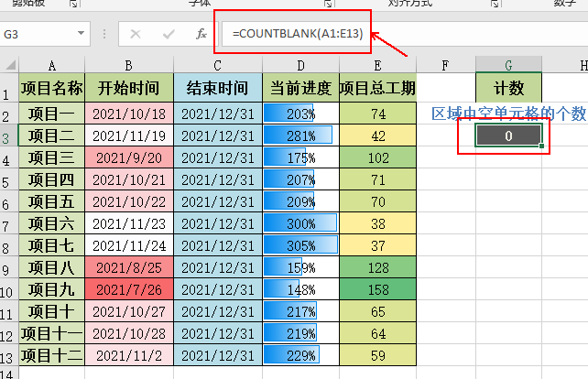Select column E header
The width and height of the screenshot is (588, 379).
click(377, 65)
